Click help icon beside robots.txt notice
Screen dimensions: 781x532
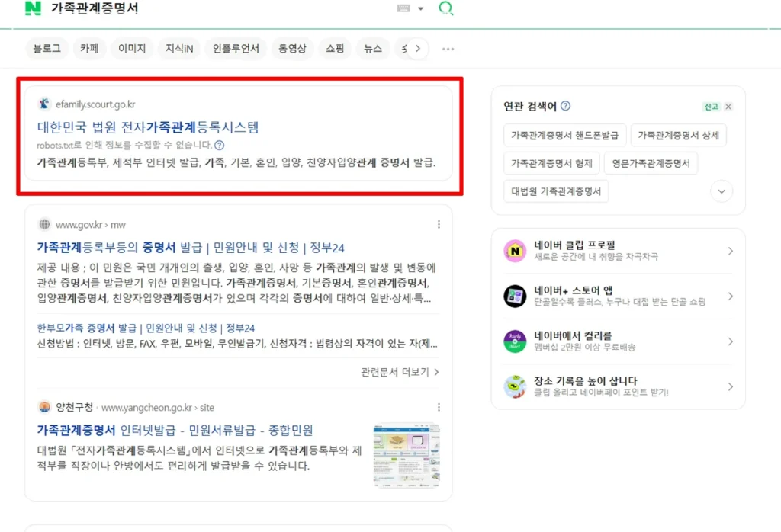pyautogui.click(x=219, y=145)
